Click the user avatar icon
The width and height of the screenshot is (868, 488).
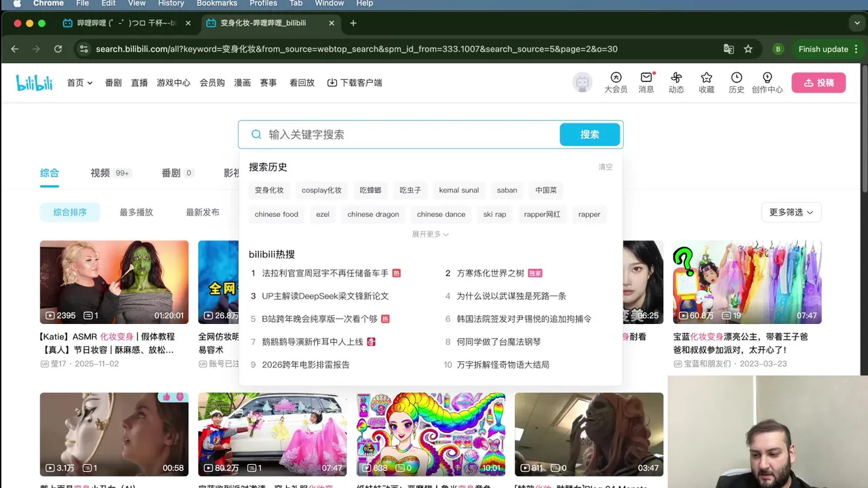pos(582,83)
